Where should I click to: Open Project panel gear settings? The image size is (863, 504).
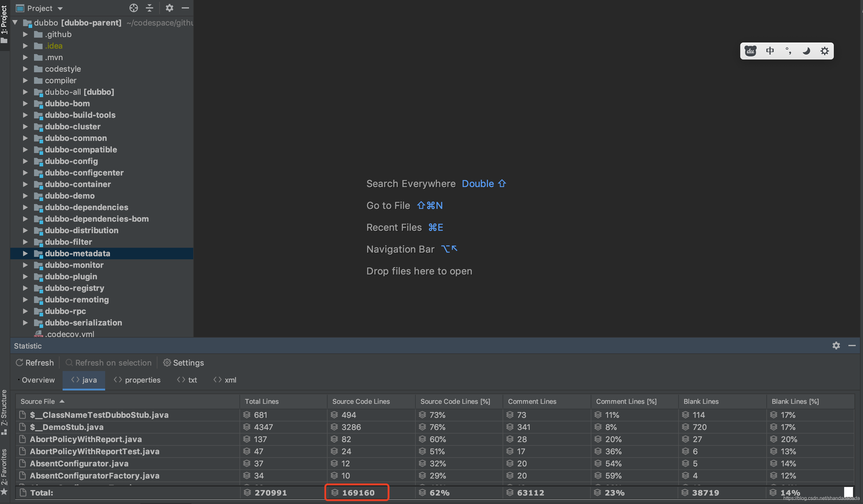coord(170,8)
